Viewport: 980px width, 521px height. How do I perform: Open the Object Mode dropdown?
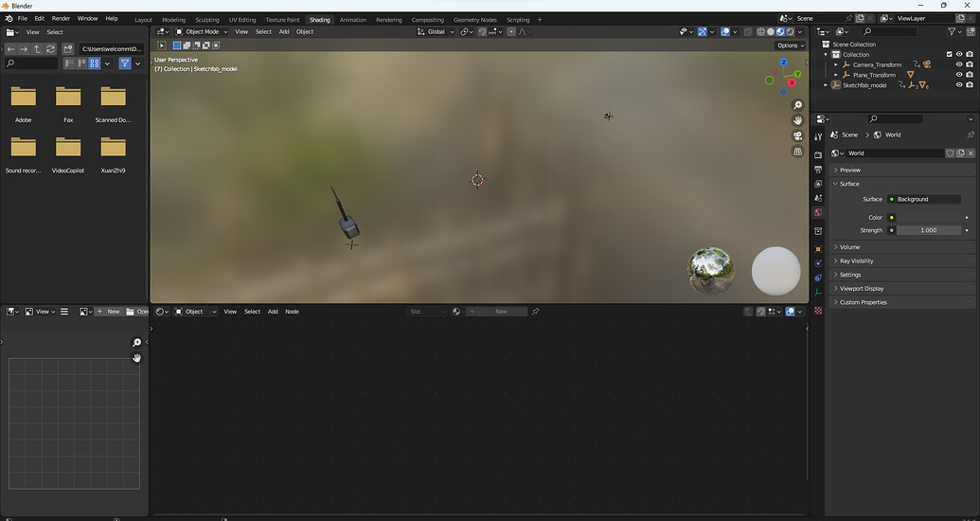[x=202, y=32]
